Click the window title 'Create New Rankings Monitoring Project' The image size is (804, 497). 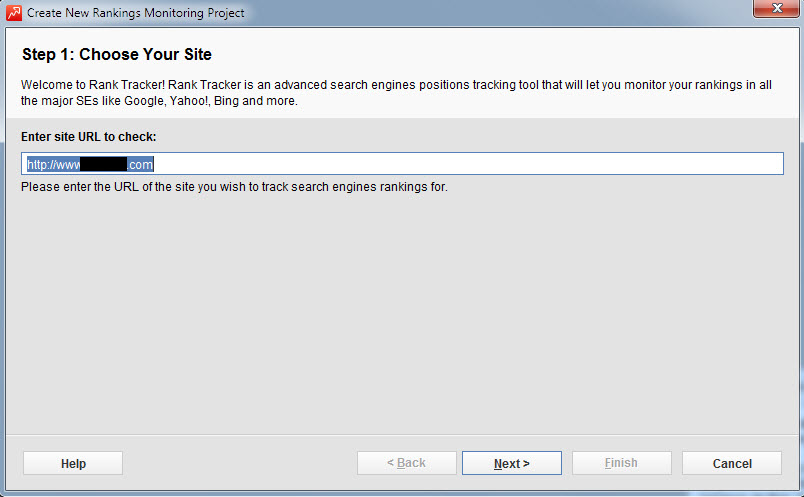coord(136,13)
